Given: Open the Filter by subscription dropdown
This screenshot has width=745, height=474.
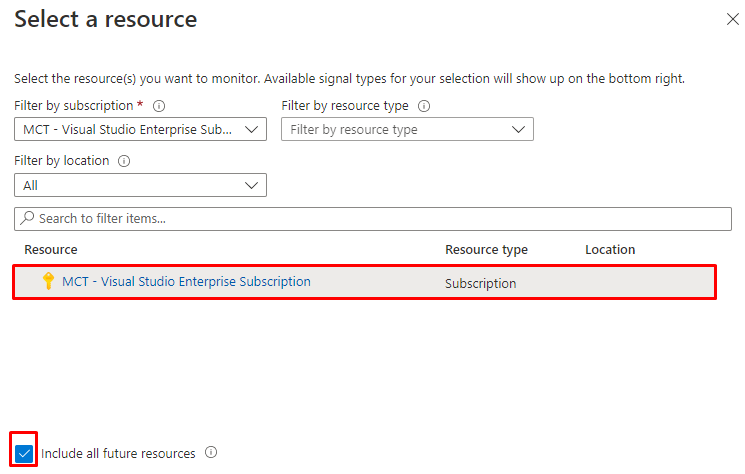Looking at the screenshot, I should click(x=140, y=129).
